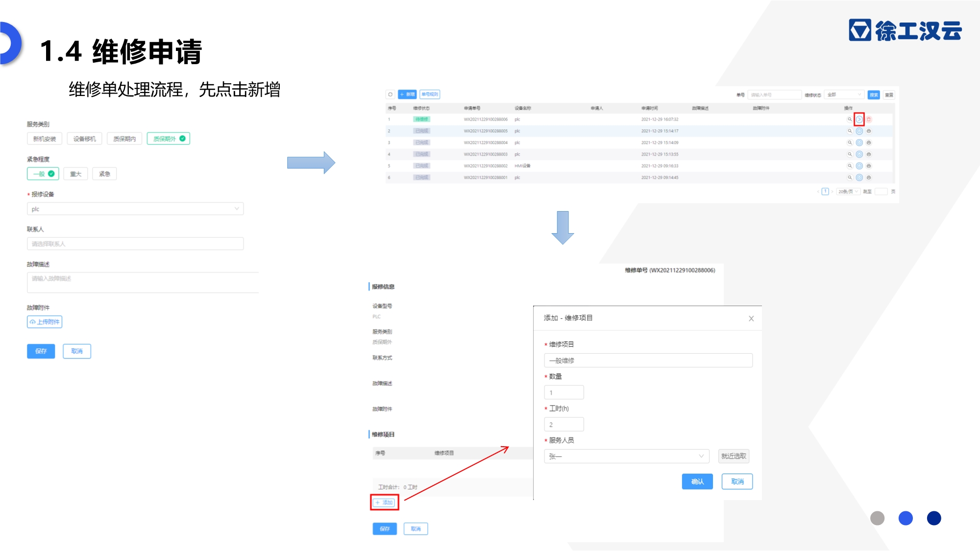Click the 维修状态 column header

coord(421,108)
